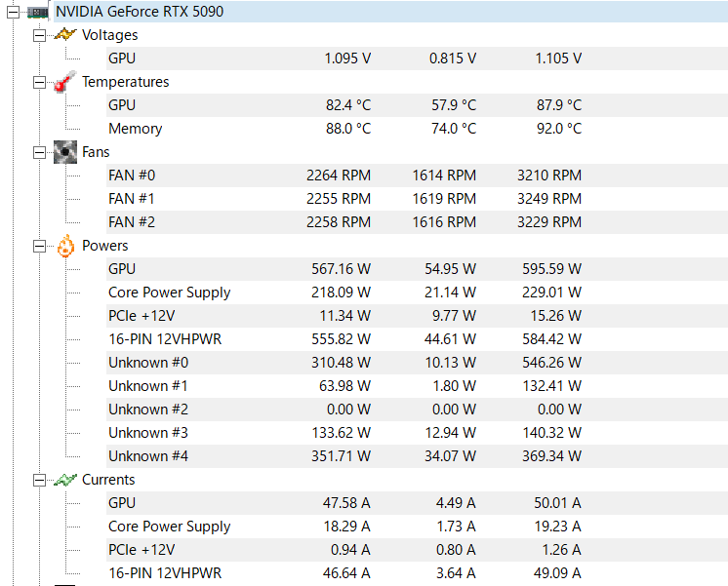Collapse the Temperatures section
Screen dimensions: 728x586
pyautogui.click(x=39, y=82)
